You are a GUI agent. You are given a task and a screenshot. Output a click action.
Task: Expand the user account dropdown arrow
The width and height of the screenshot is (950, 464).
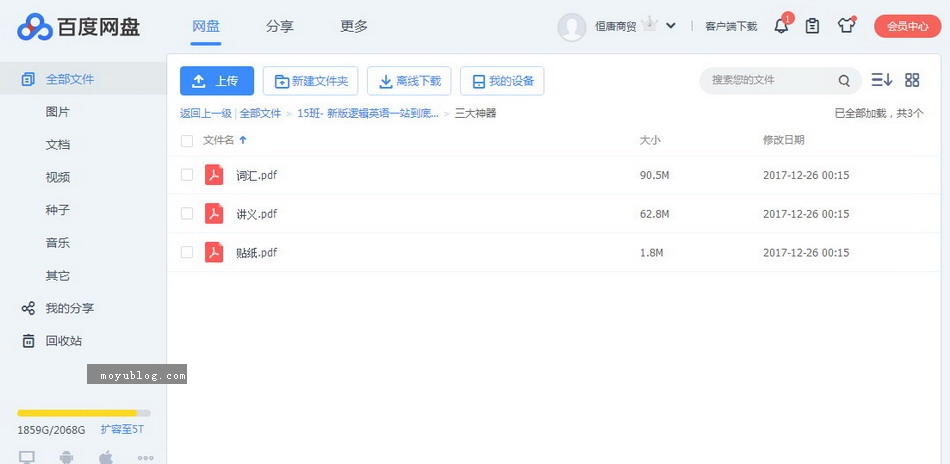tap(671, 26)
